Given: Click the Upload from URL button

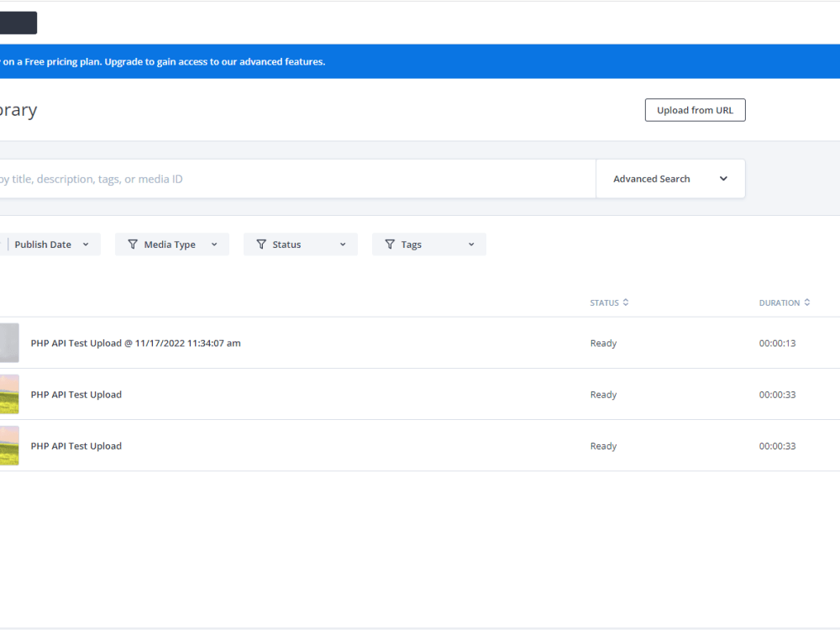Looking at the screenshot, I should (695, 110).
